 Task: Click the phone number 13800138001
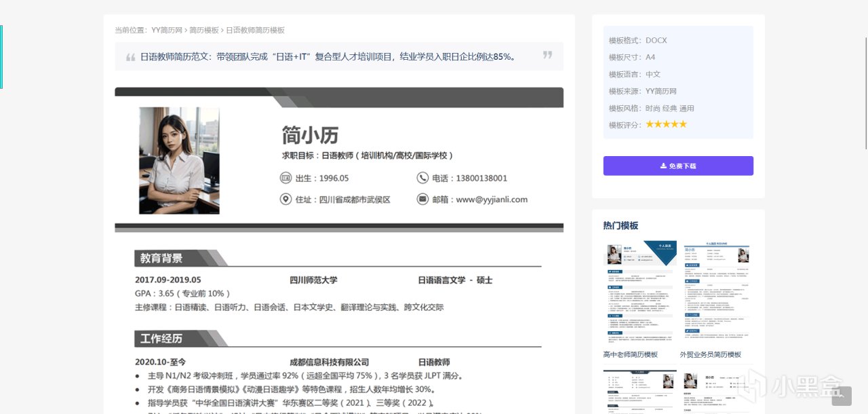tap(481, 178)
